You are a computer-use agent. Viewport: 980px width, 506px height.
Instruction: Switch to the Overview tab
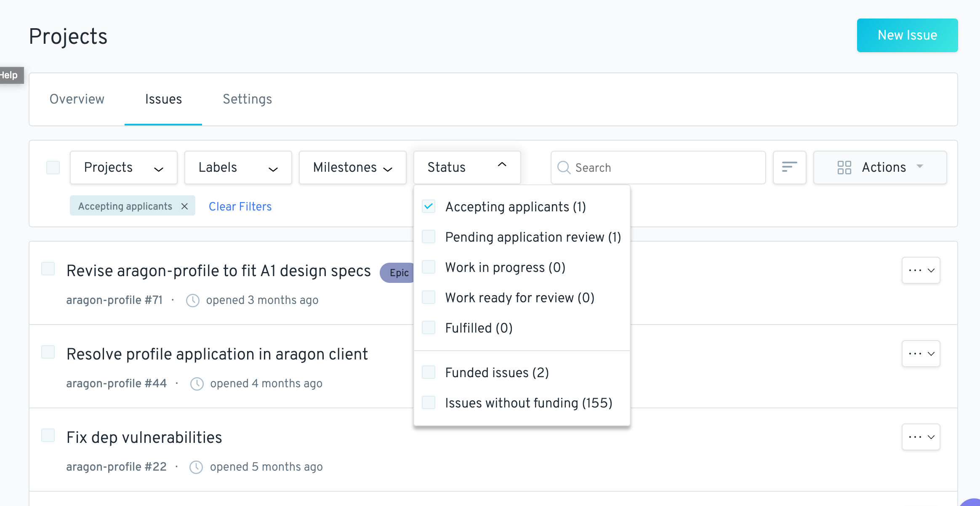[77, 99]
